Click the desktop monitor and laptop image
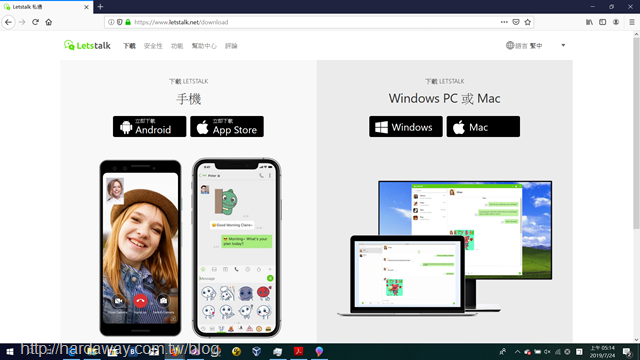 pos(445,248)
